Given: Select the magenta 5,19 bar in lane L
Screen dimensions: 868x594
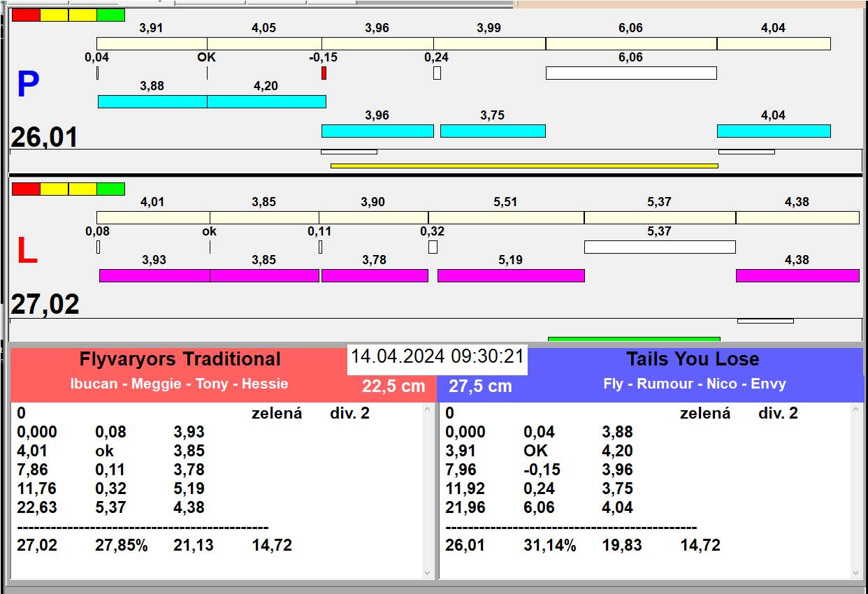Looking at the screenshot, I should point(511,275).
